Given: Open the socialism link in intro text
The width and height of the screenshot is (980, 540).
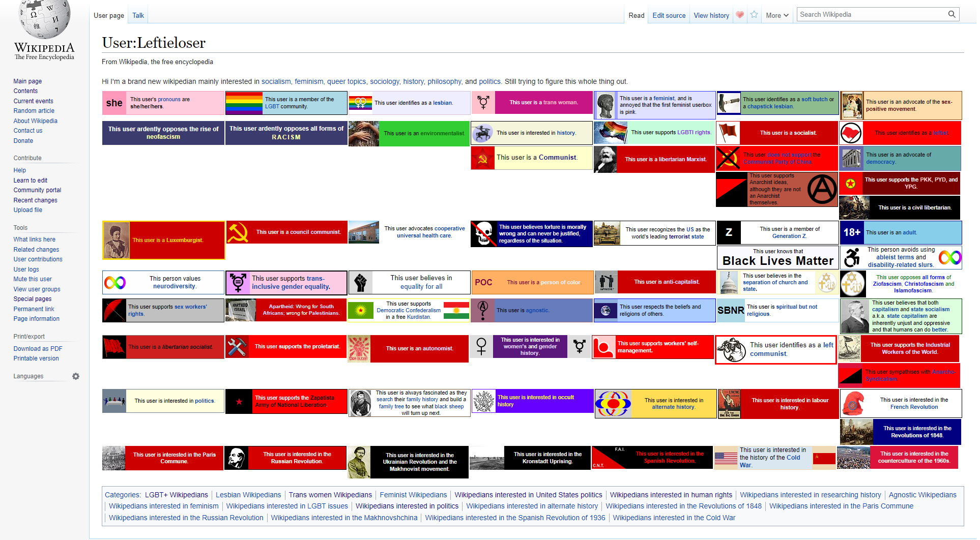Looking at the screenshot, I should point(276,81).
